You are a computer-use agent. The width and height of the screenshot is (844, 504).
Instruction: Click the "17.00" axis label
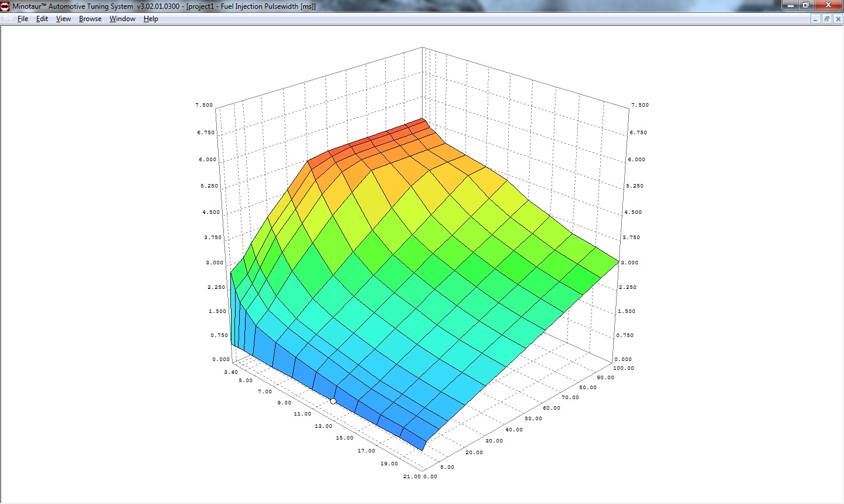click(366, 451)
